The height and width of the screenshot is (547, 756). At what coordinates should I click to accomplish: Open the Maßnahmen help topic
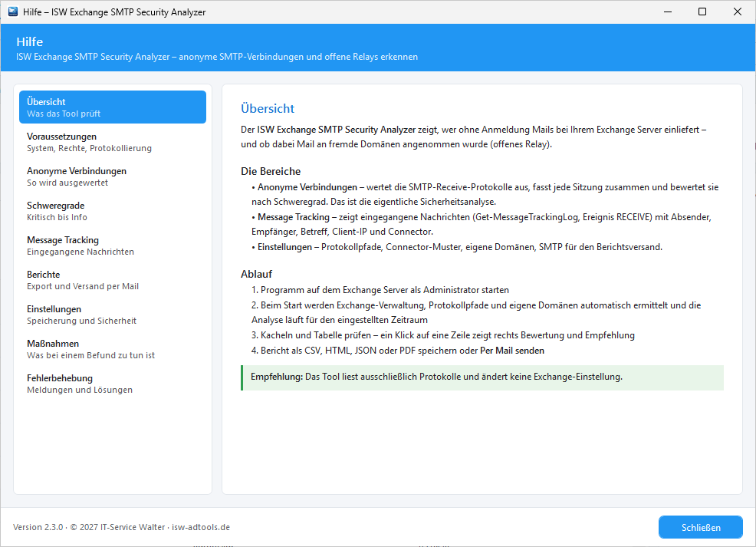tap(113, 349)
